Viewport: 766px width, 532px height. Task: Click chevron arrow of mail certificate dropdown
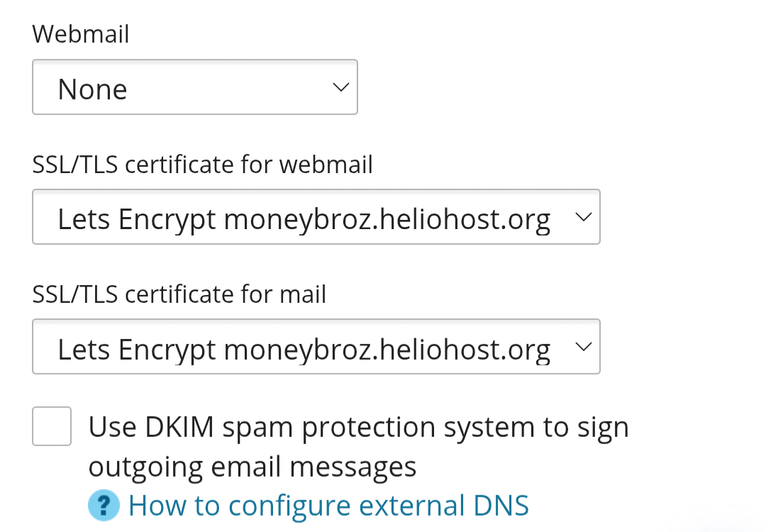[583, 347]
